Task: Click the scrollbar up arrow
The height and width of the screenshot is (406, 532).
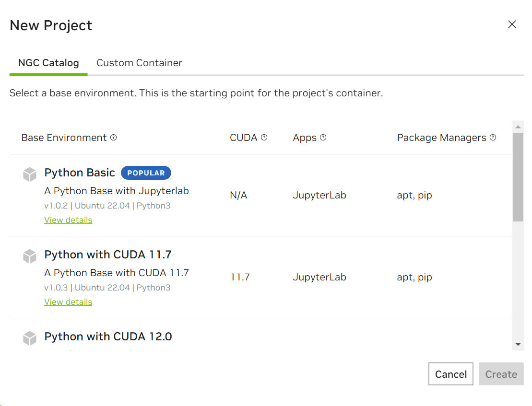Action: [518, 127]
